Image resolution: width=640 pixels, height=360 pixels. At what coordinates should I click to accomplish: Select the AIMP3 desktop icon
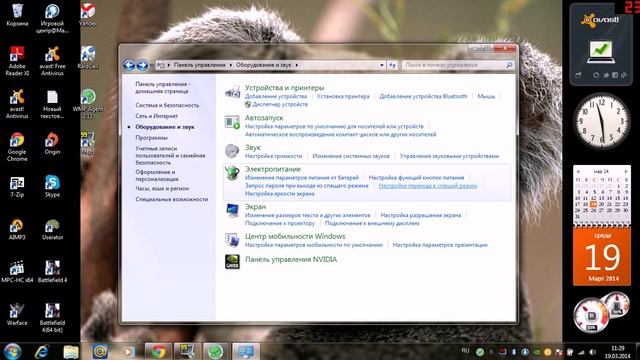[x=17, y=229]
